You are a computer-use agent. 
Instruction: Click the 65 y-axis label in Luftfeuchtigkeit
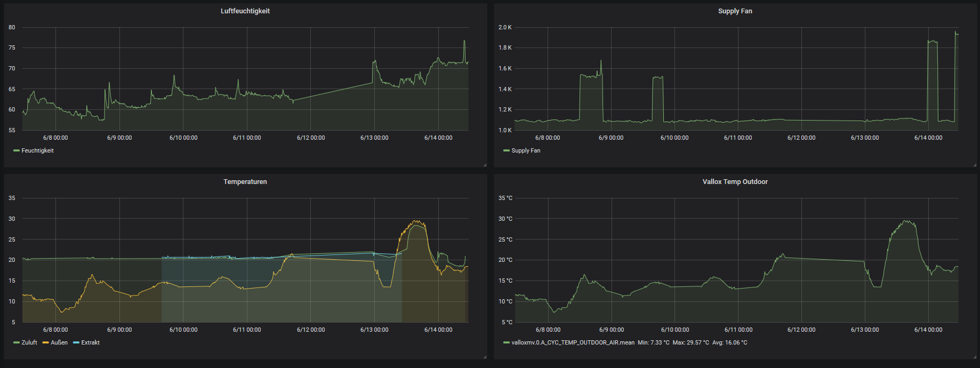(x=12, y=89)
